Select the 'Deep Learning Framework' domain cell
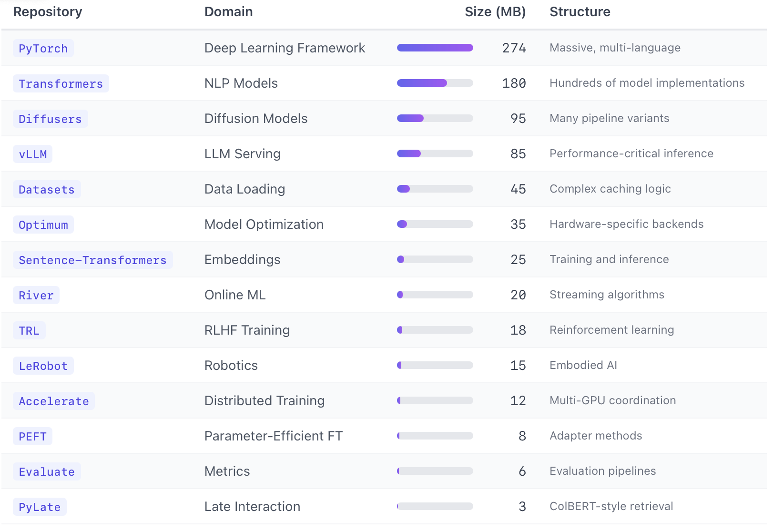 pos(285,48)
